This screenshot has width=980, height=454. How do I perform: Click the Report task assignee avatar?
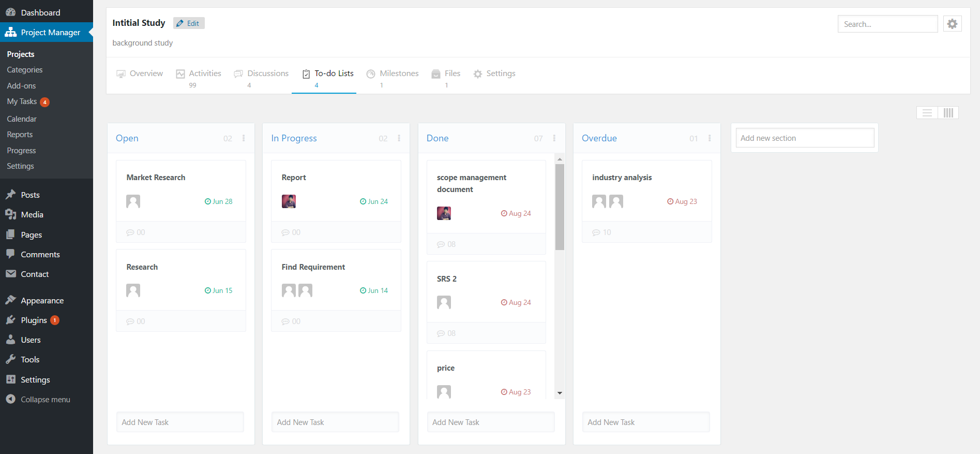pyautogui.click(x=289, y=201)
